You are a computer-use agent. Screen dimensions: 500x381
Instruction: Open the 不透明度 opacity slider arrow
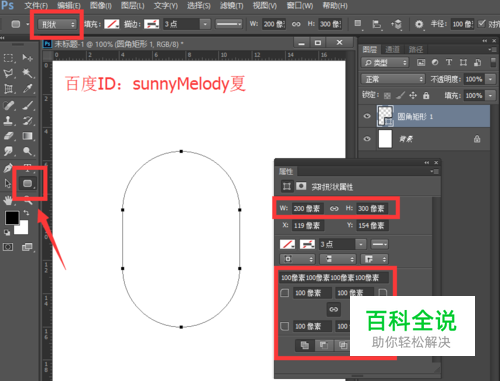coord(490,79)
